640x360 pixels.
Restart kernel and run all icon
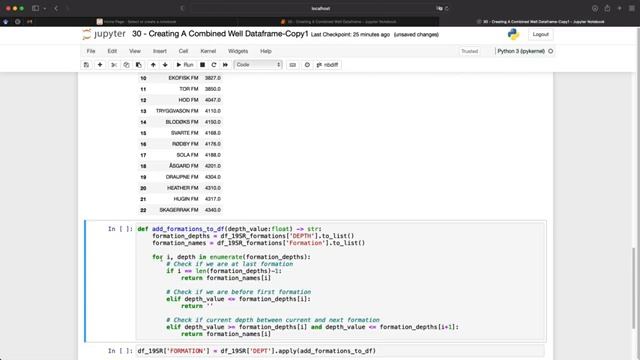225,65
